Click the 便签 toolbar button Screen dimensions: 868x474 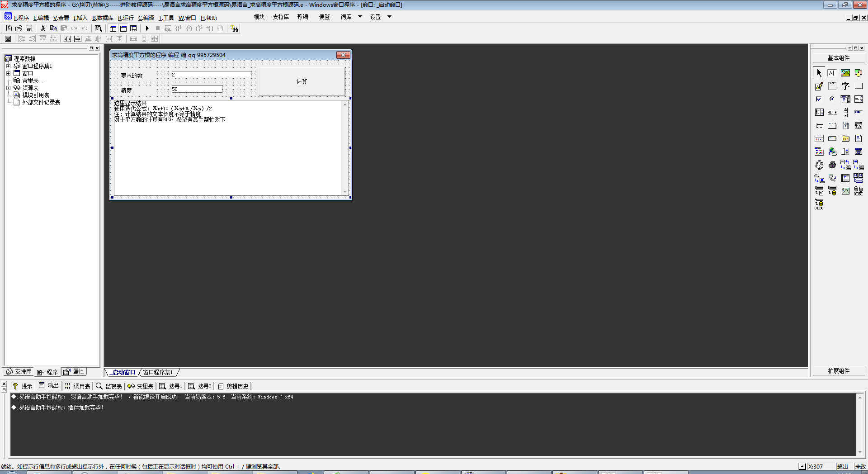tap(324, 17)
